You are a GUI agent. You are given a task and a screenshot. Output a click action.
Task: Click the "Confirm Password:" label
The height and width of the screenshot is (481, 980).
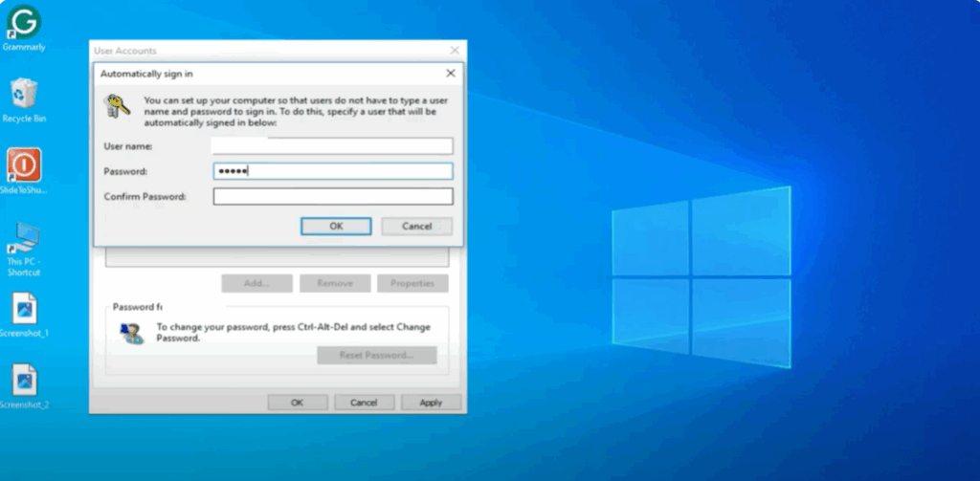(x=145, y=197)
